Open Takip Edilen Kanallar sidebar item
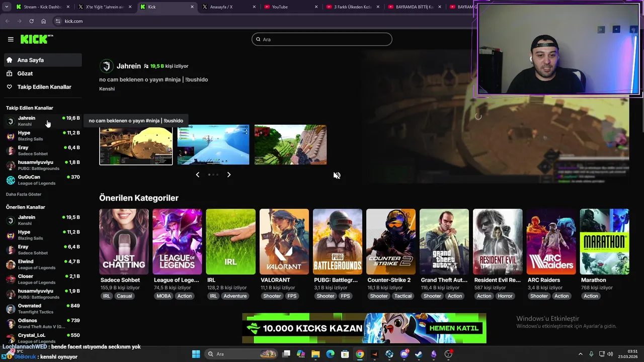 pos(43,87)
